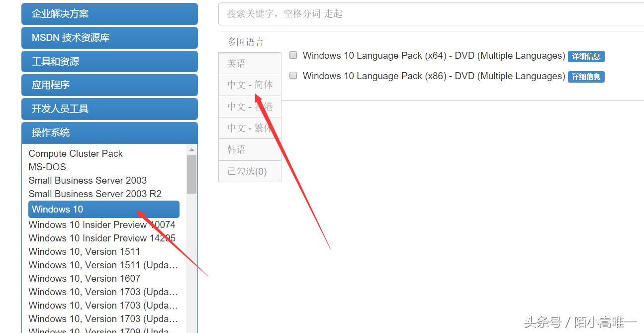Open the 中文 - 繁体 language tab
The image size is (644, 333).
pyautogui.click(x=250, y=128)
